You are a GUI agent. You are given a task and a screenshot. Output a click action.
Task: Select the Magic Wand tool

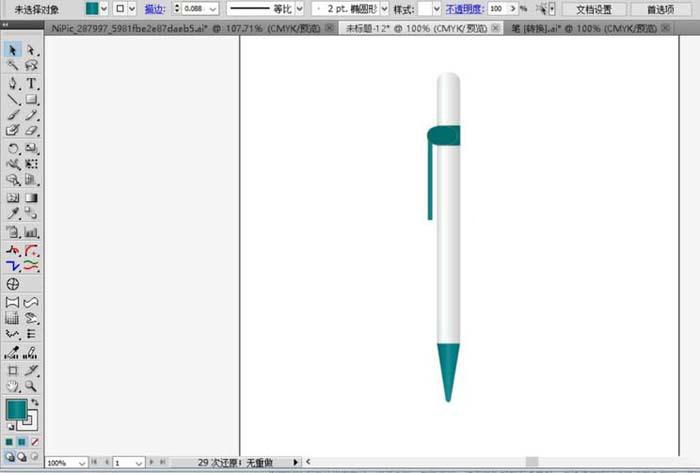(x=12, y=66)
